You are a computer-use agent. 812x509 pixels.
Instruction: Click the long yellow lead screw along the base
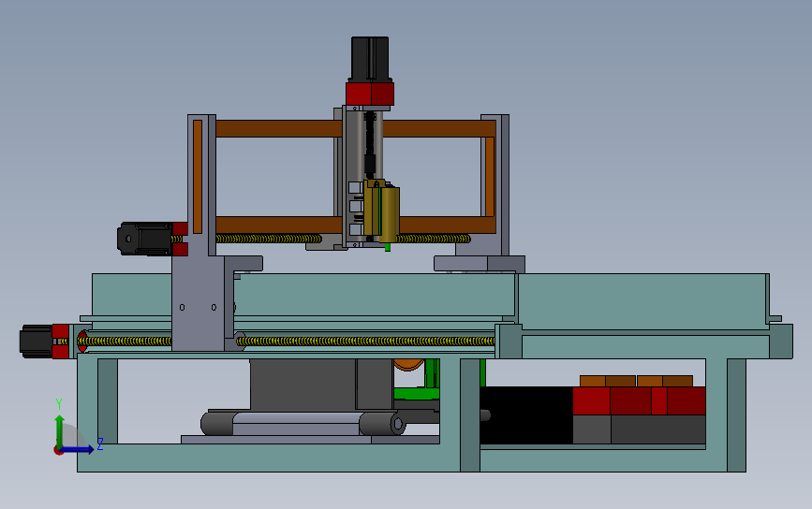pyautogui.click(x=365, y=341)
